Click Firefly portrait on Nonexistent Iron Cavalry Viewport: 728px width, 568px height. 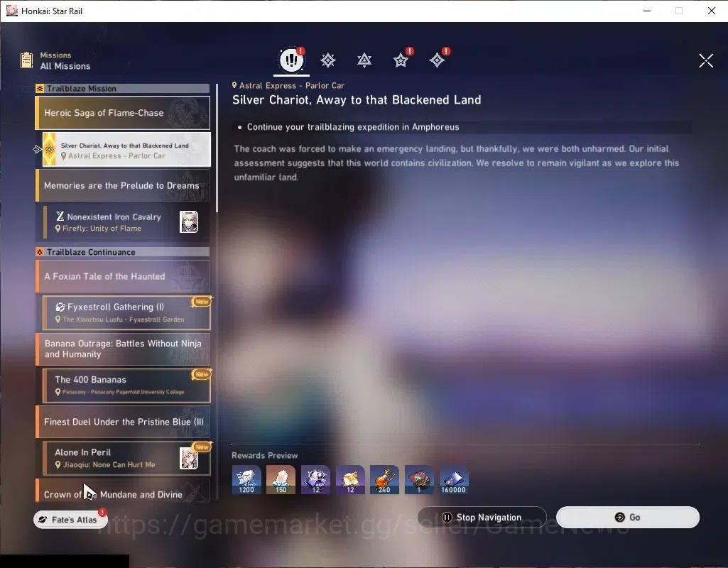[x=189, y=222]
